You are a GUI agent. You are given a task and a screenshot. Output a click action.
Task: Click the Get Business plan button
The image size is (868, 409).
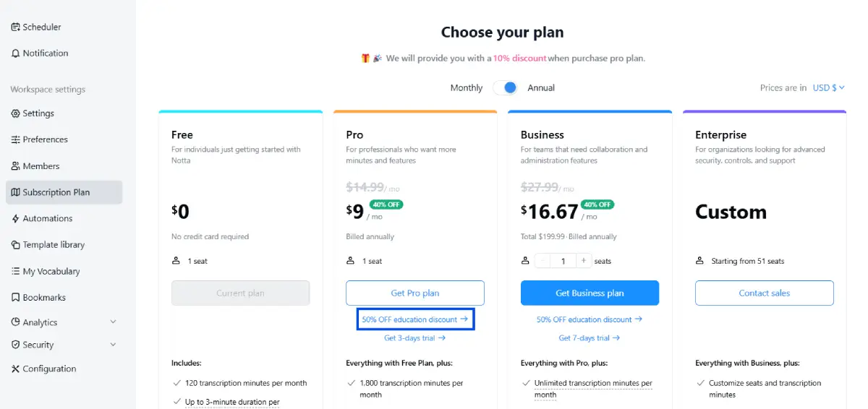coord(590,293)
